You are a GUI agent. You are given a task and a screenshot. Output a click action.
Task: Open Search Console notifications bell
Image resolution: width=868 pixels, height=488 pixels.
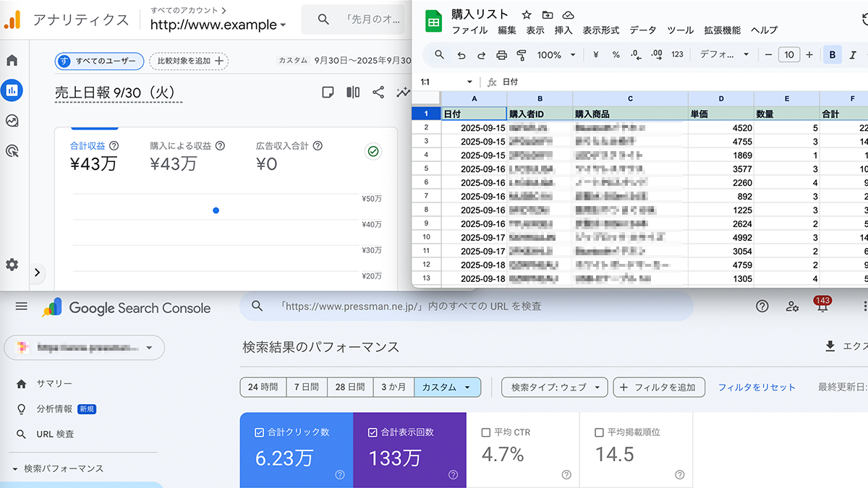click(822, 307)
